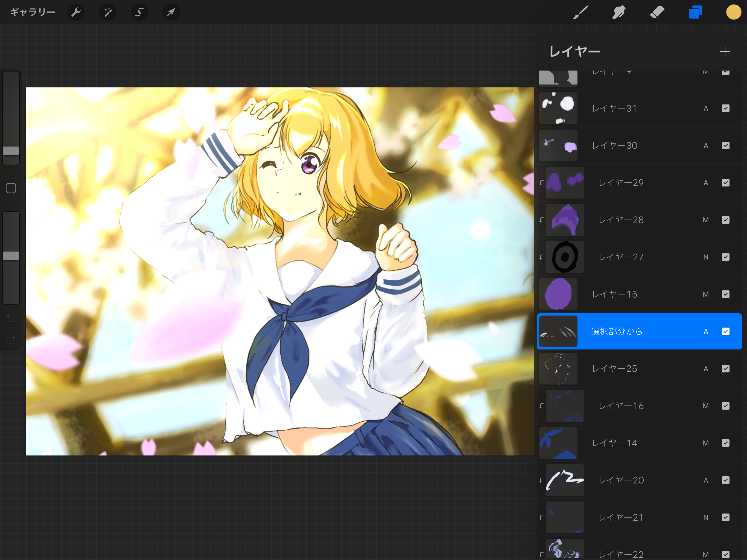
Task: Select the Smudge tool
Action: [619, 13]
